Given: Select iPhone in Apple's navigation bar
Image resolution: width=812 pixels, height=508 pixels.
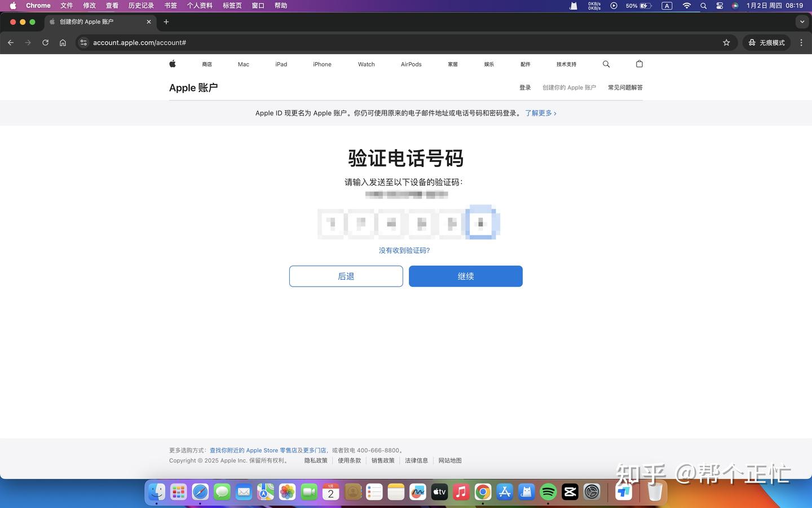Looking at the screenshot, I should click(x=322, y=64).
